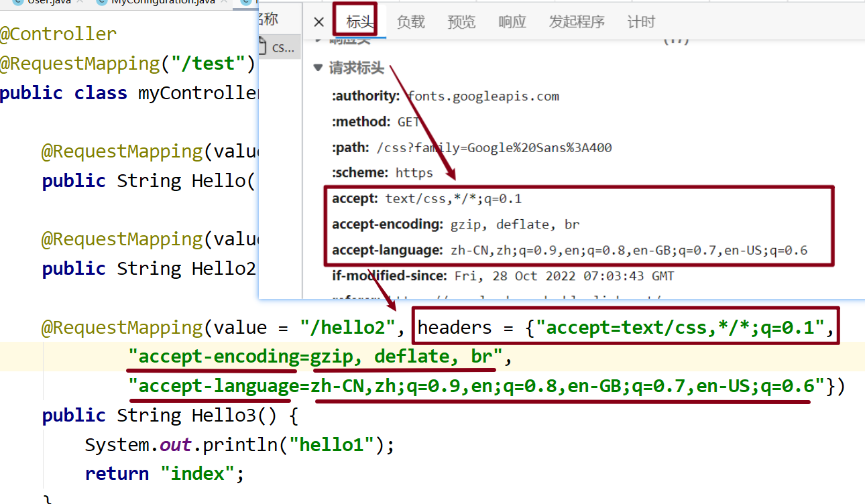Close the request details panel with X
This screenshot has height=504, width=865.
coord(319,22)
